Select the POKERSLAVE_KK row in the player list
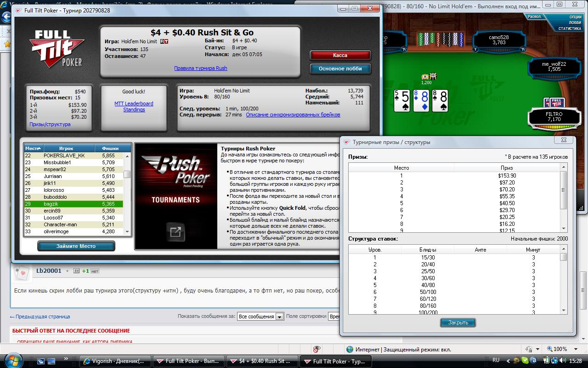Image resolution: width=588 pixels, height=368 pixels. (x=73, y=155)
